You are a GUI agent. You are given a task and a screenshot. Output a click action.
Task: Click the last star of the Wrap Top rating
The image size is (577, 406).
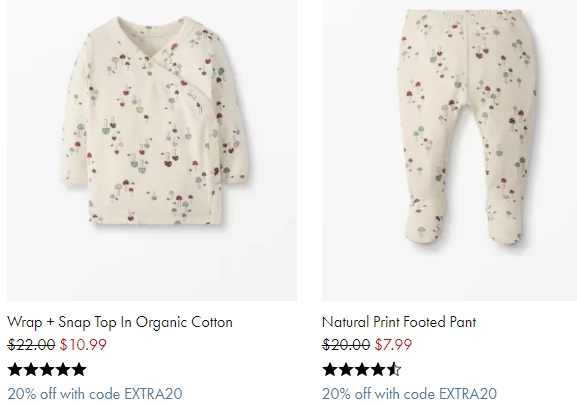pyautogui.click(x=79, y=370)
